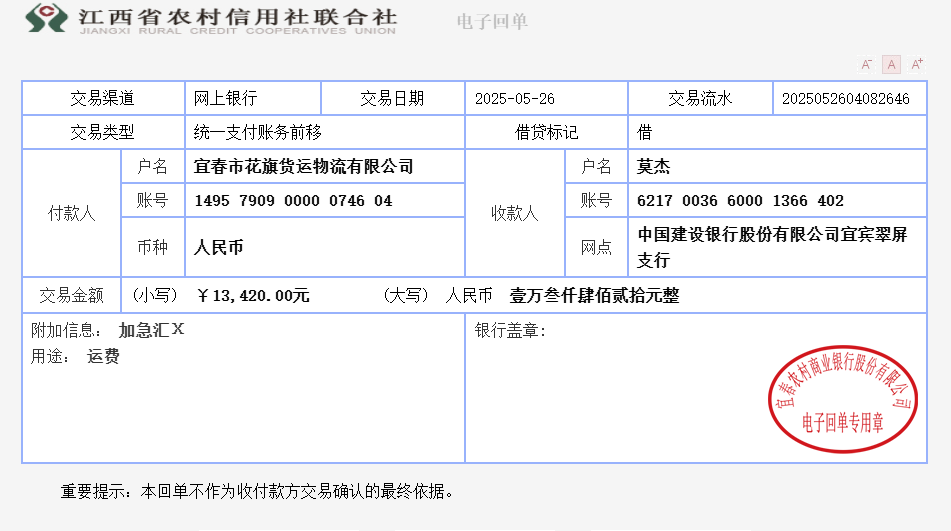The image size is (951, 531).
Task: Click the 交易渠道 label cell
Action: [103, 98]
